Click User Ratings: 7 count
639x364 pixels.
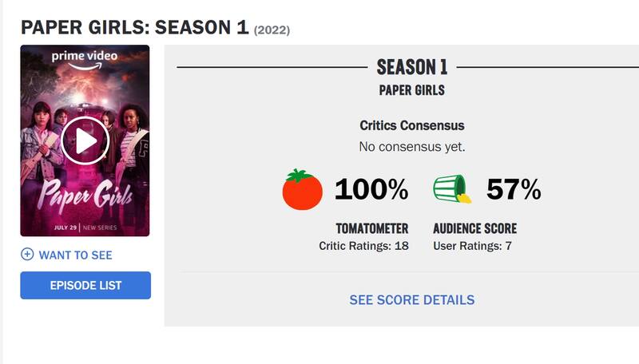pyautogui.click(x=472, y=246)
